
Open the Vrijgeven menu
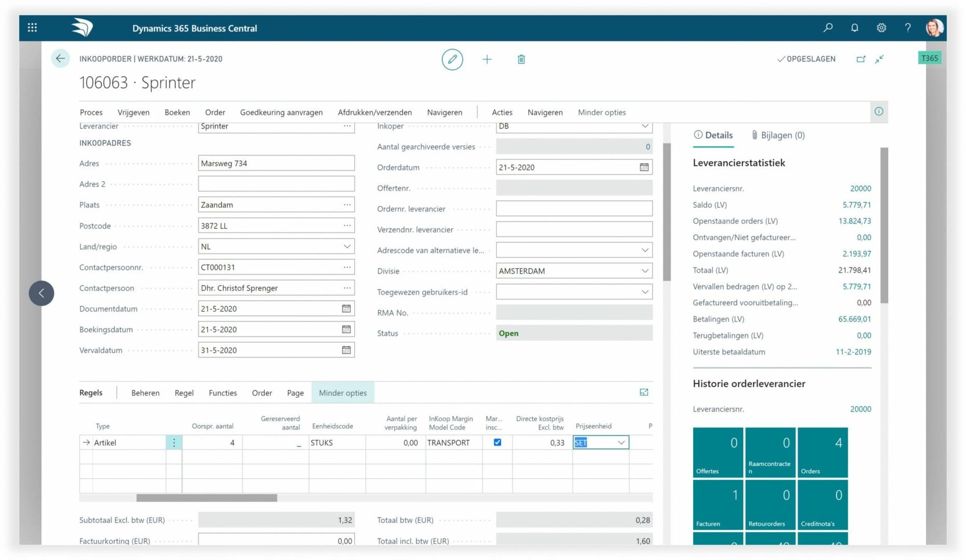[x=133, y=112]
